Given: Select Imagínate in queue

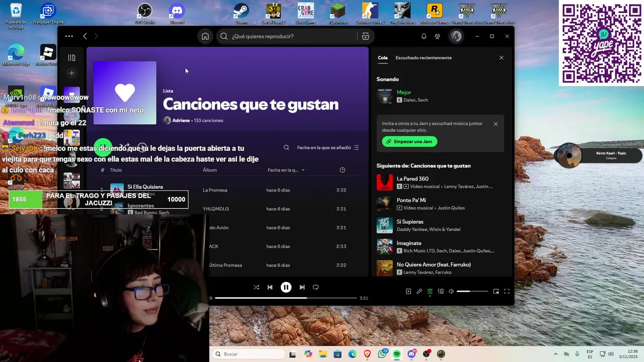Looking at the screenshot, I should coord(440,246).
